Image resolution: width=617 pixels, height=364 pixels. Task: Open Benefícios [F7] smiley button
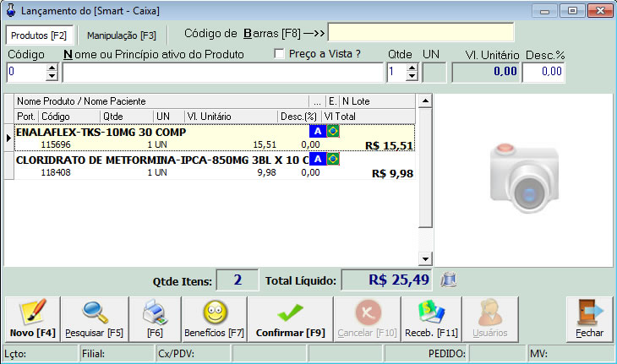[x=215, y=319]
